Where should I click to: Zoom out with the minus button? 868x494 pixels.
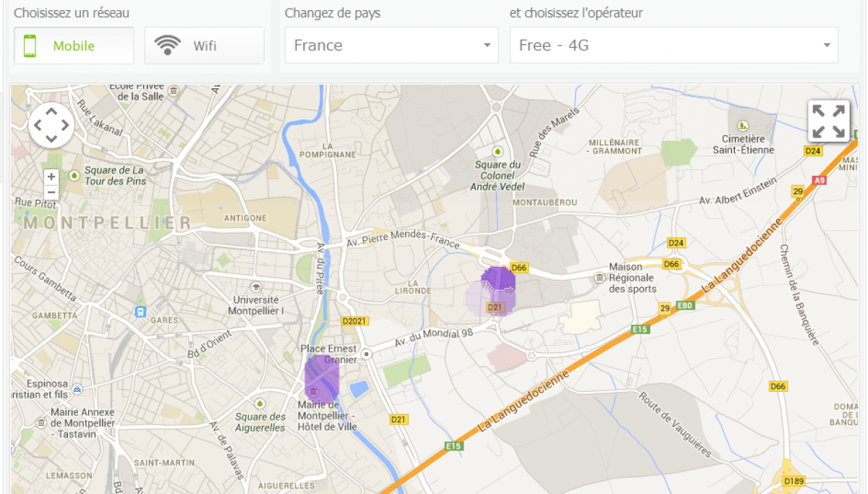pyautogui.click(x=51, y=192)
